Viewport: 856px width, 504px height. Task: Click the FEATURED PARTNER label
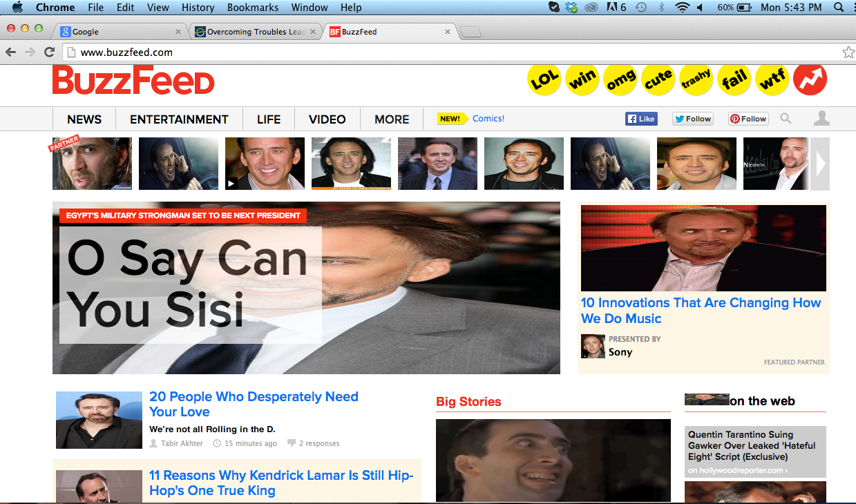click(x=794, y=362)
